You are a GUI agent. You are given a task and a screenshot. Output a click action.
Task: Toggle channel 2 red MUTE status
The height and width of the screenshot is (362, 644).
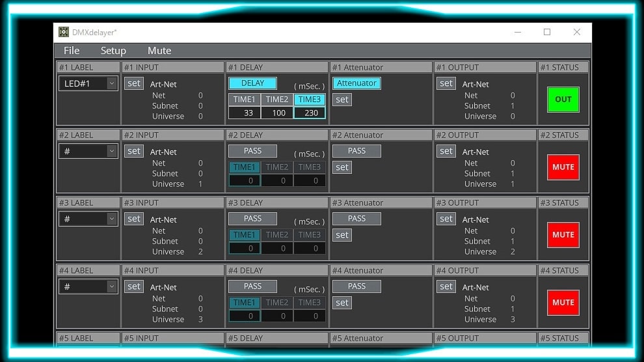tap(563, 167)
